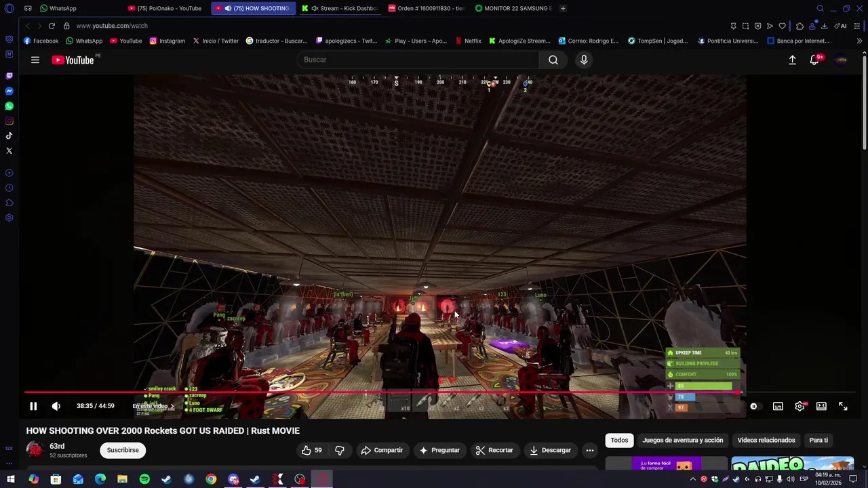Mute the video volume
The width and height of the screenshot is (868, 488).
point(56,406)
